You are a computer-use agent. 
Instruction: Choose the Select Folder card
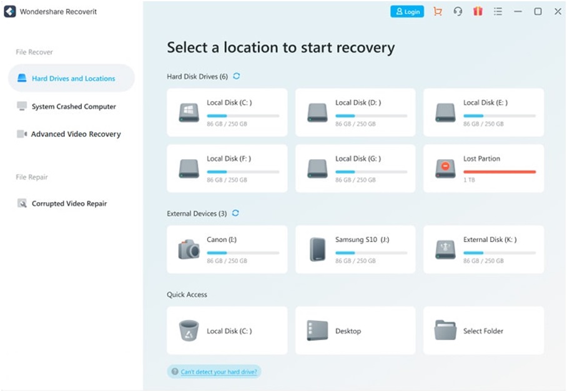[483, 330]
